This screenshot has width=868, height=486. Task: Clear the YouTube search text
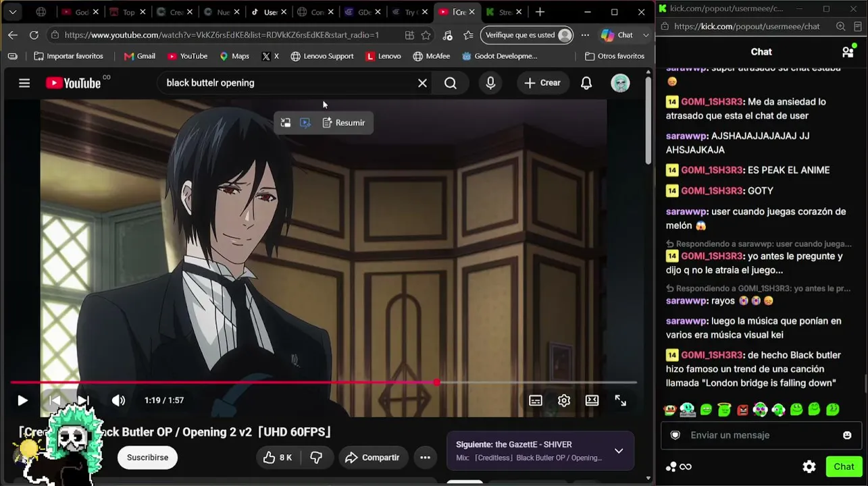pyautogui.click(x=422, y=83)
